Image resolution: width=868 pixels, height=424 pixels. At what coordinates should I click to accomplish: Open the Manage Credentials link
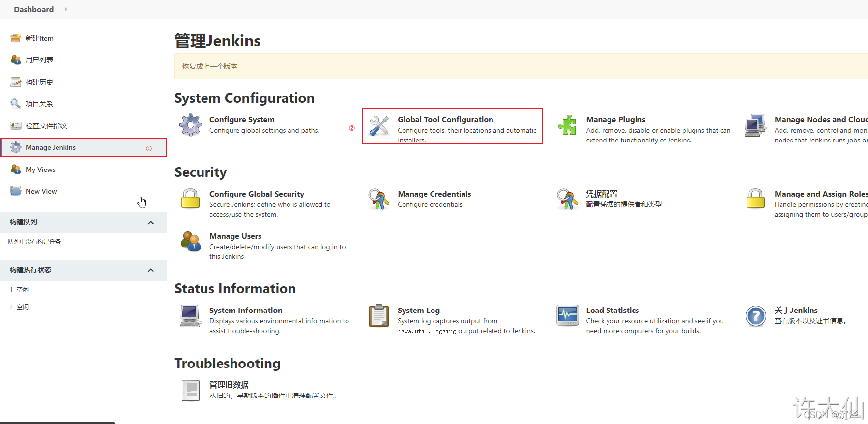coord(434,194)
